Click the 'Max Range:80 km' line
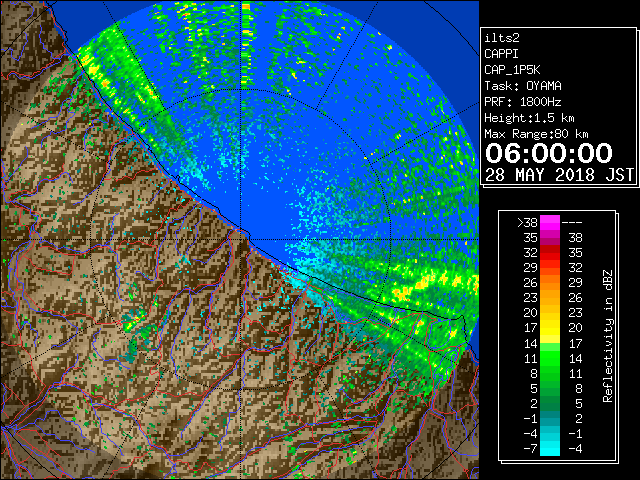This screenshot has width=640, height=480. click(x=536, y=134)
